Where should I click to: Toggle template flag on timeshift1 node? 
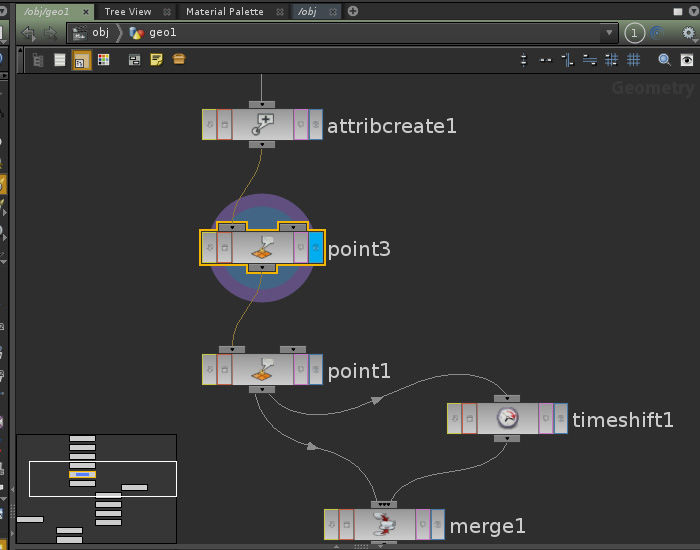[x=545, y=418]
